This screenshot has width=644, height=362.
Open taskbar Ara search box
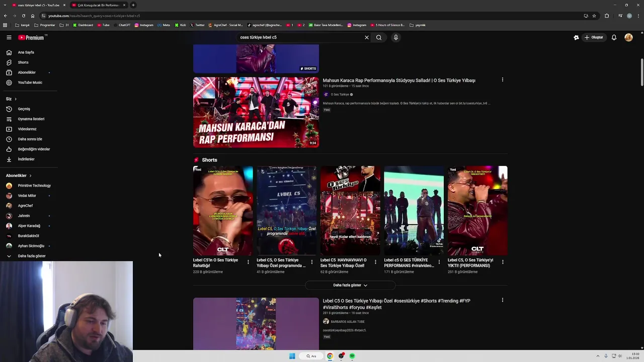coord(311,356)
